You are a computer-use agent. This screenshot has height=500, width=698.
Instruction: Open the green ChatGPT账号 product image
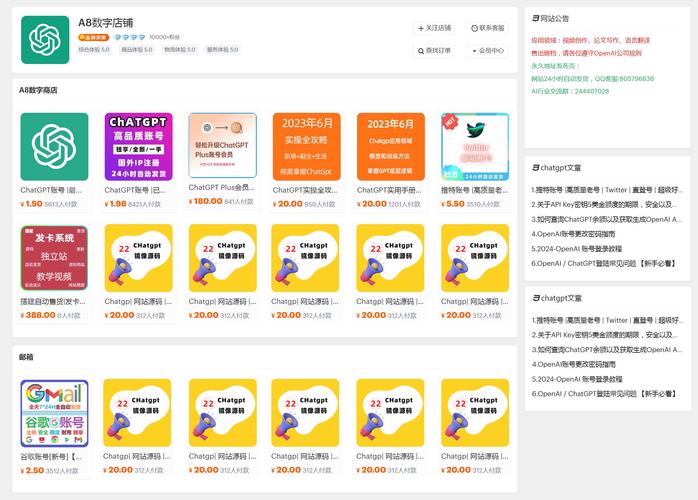click(54, 146)
